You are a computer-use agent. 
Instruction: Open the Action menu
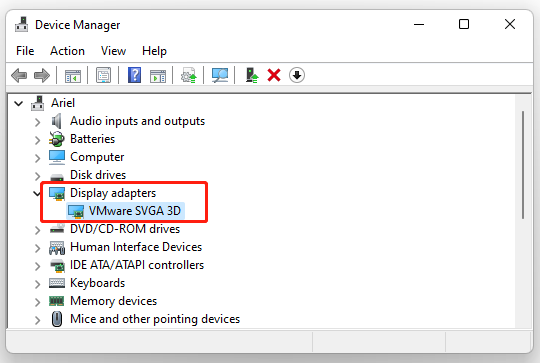(68, 51)
